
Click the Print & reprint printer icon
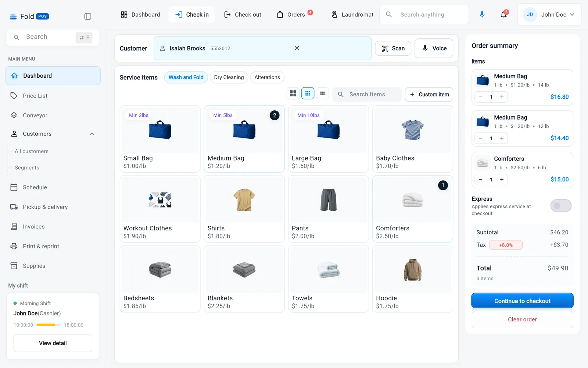click(14, 246)
